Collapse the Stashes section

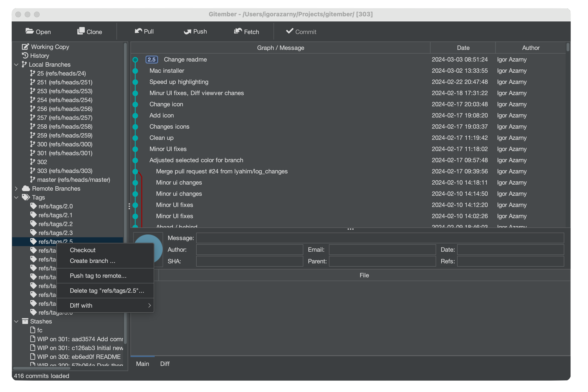click(x=17, y=321)
